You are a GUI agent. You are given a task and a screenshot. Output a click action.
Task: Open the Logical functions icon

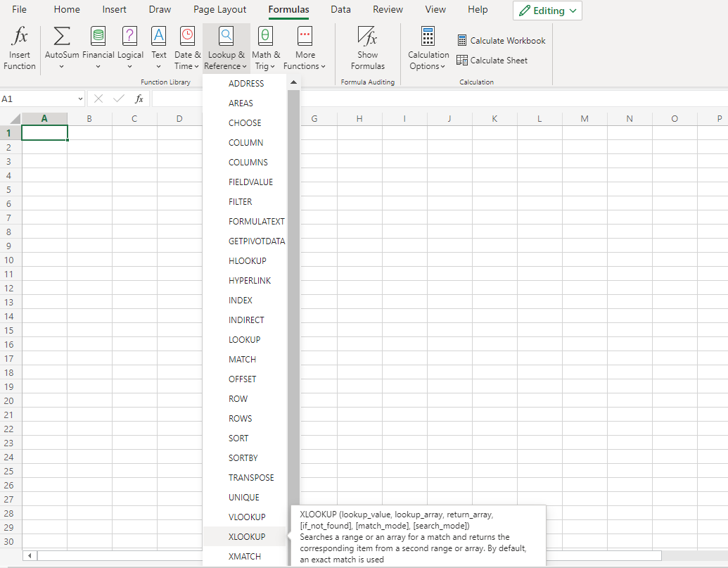point(130,37)
